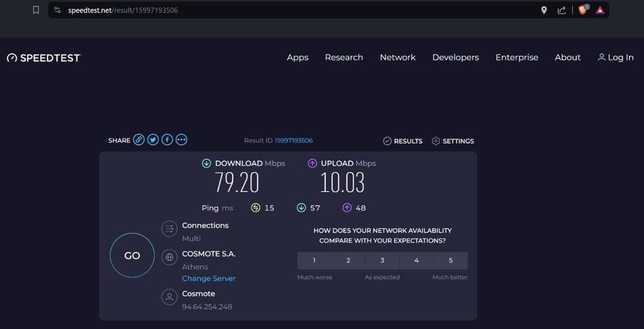Click the copy link share icon
644x329 pixels.
coord(139,140)
